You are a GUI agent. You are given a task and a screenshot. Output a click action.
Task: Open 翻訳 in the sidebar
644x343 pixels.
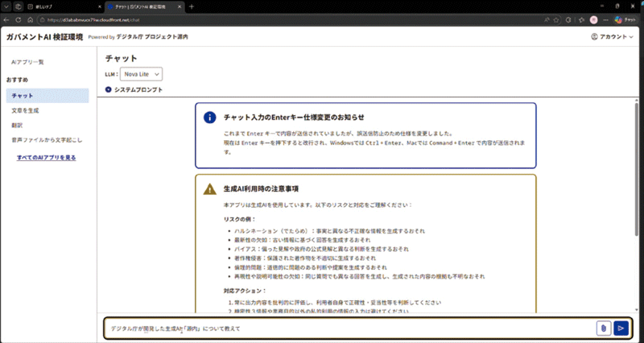[x=17, y=126]
